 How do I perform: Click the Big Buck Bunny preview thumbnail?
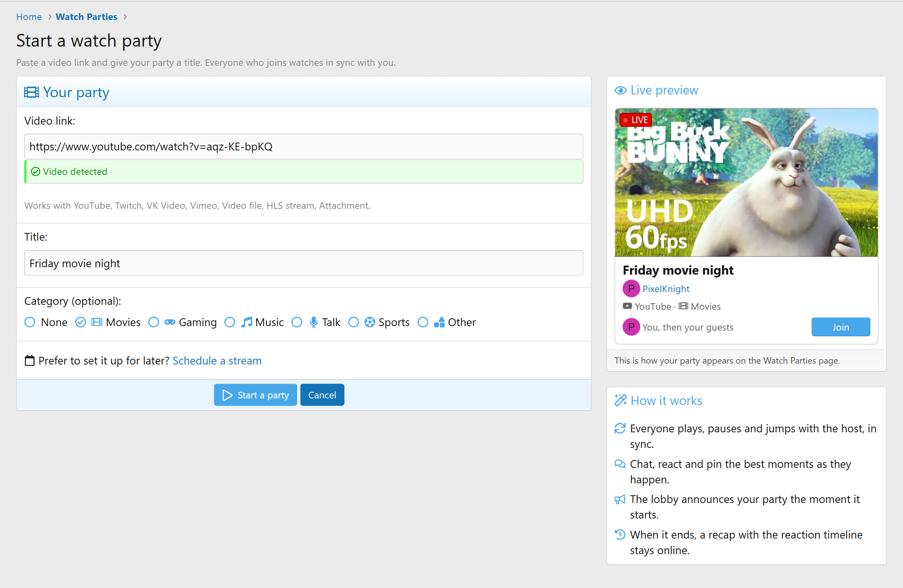click(x=746, y=182)
